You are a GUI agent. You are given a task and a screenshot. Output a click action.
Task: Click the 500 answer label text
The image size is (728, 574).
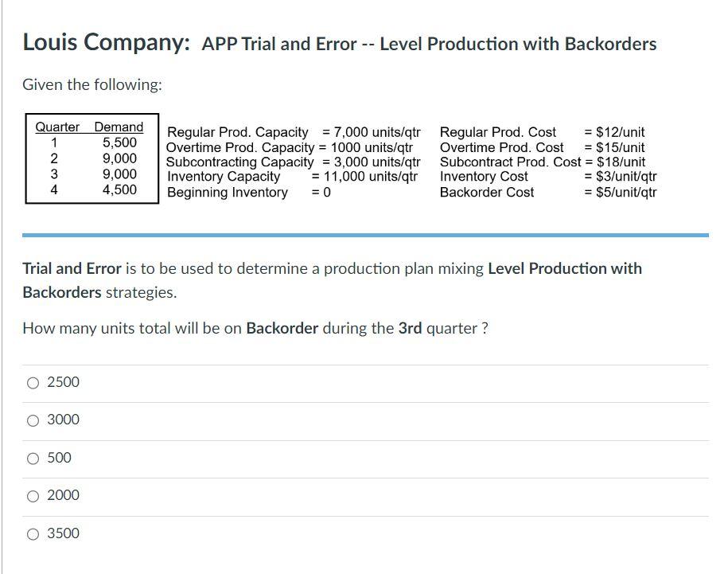coord(59,458)
